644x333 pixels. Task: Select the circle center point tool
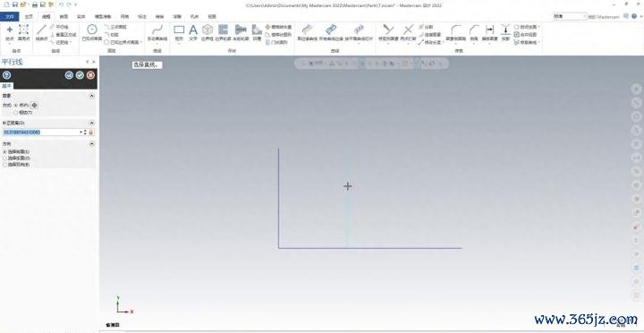(x=92, y=32)
